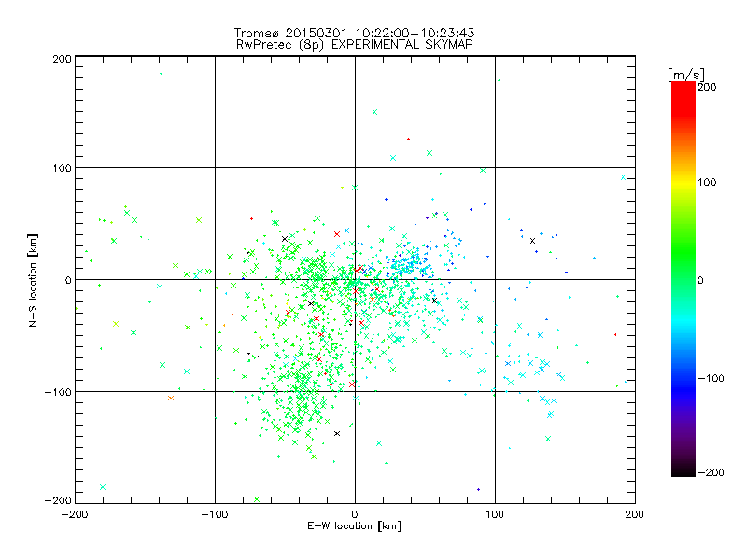
Task: Click the colorbar's '200' label
Action: pos(707,87)
